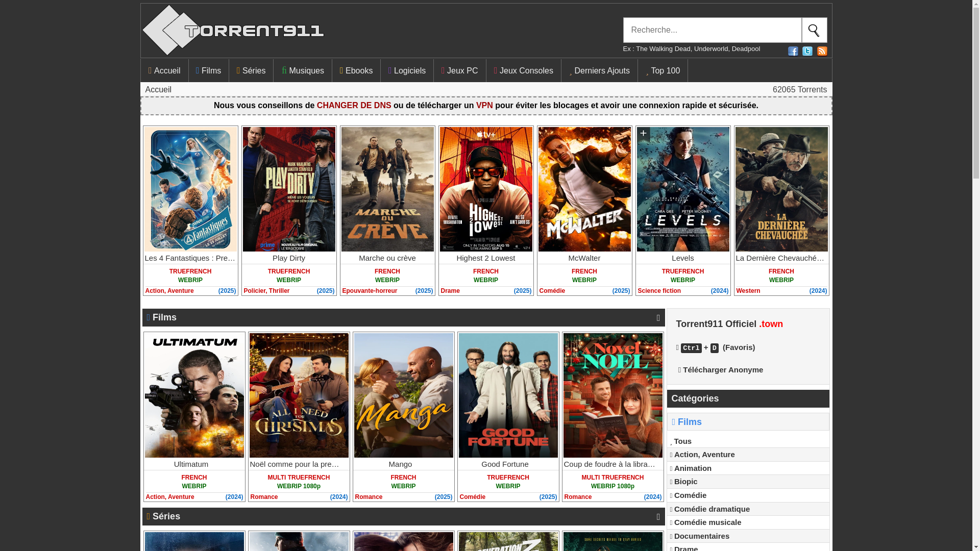
Task: Open the Facebook social icon
Action: click(x=793, y=51)
